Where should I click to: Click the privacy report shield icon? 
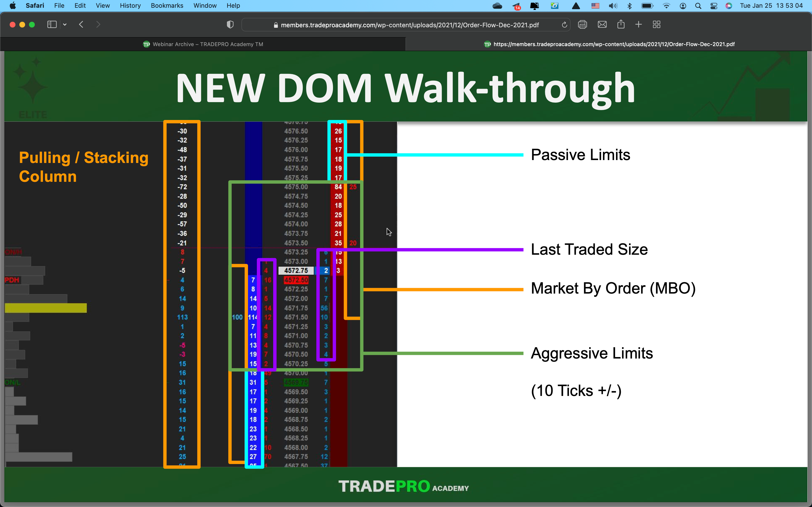[x=230, y=24]
